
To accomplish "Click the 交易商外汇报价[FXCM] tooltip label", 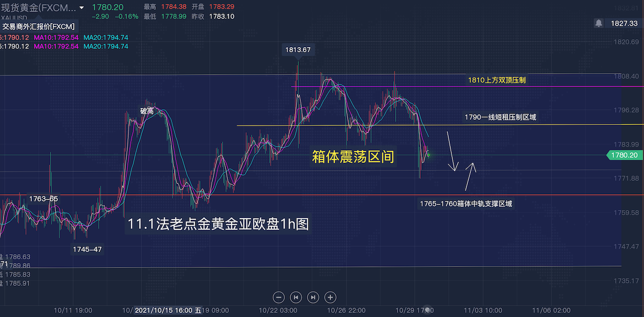I will tap(38, 27).
